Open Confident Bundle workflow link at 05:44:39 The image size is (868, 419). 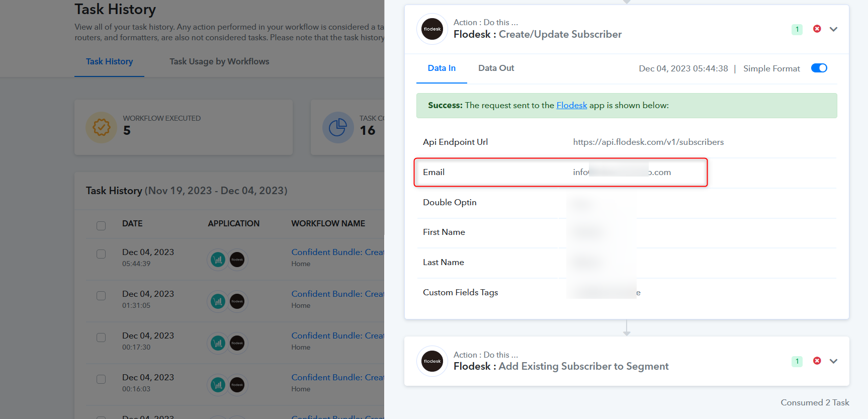(x=337, y=252)
